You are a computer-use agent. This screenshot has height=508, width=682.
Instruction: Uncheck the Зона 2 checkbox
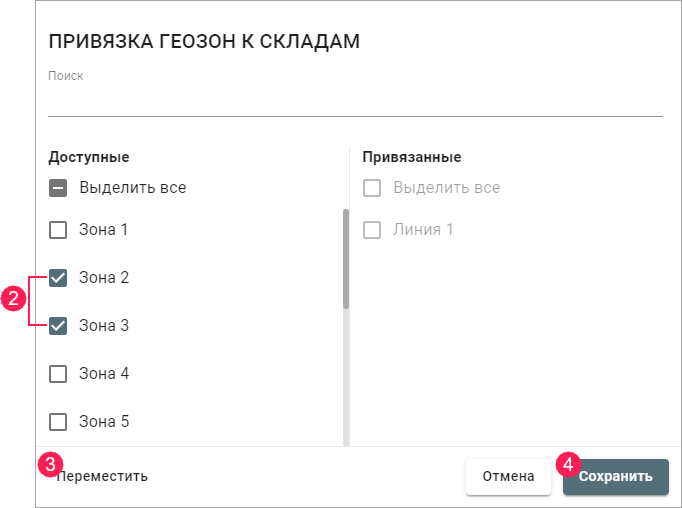(58, 278)
